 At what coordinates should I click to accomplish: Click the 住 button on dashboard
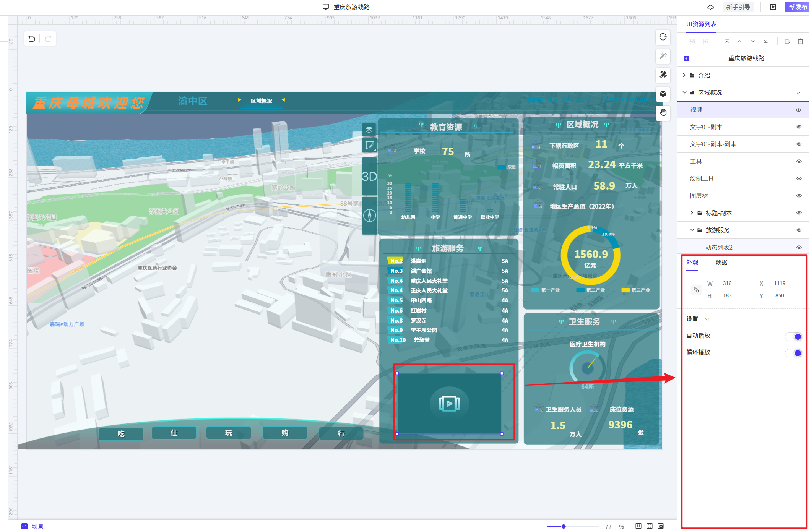coord(174,433)
